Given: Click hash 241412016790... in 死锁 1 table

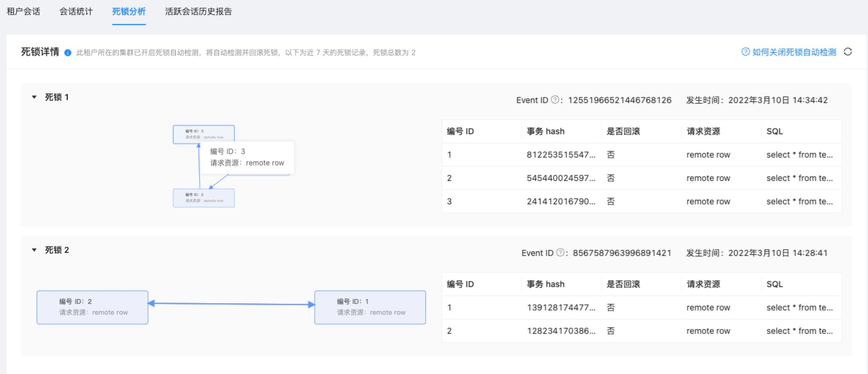Looking at the screenshot, I should click(561, 201).
